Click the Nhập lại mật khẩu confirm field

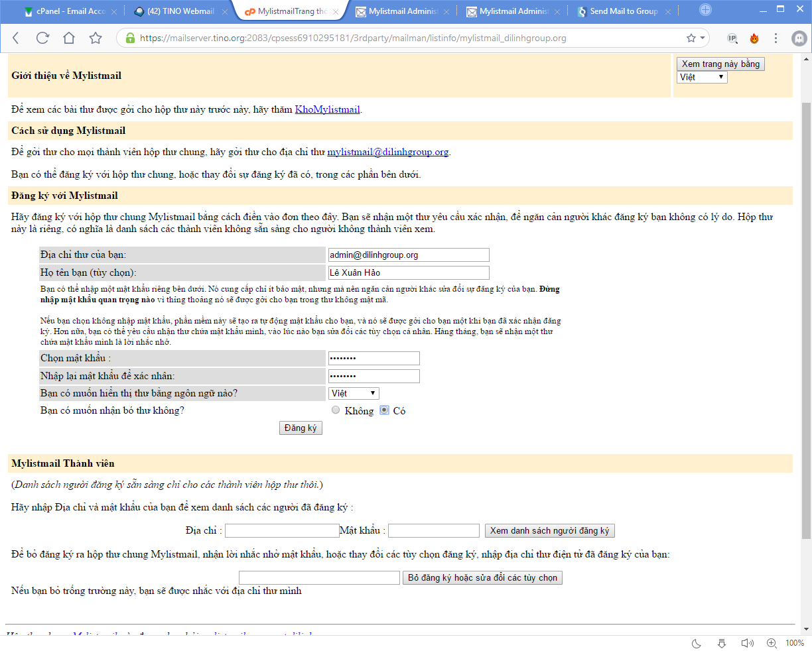click(374, 376)
